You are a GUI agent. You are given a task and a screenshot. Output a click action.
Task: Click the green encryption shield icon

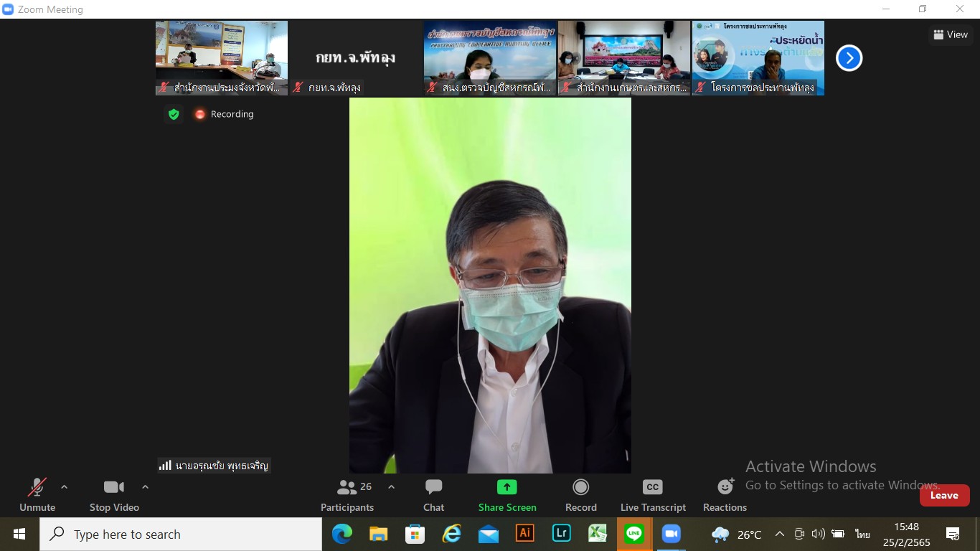[173, 114]
